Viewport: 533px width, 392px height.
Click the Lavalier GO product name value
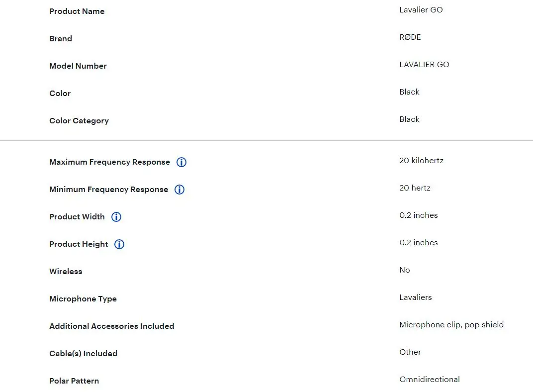tap(421, 10)
